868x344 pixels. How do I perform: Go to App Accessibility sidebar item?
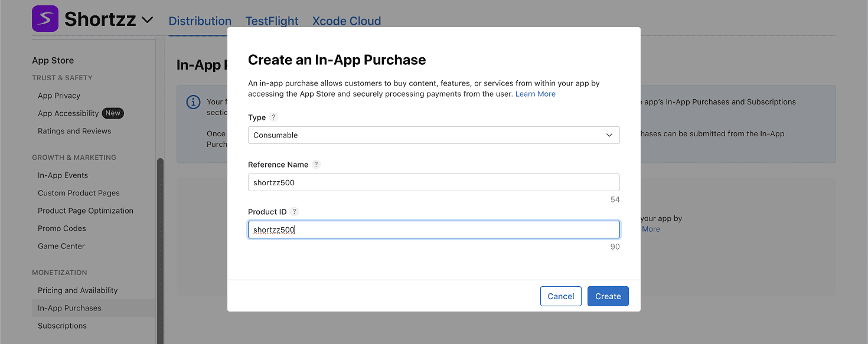[x=68, y=113]
